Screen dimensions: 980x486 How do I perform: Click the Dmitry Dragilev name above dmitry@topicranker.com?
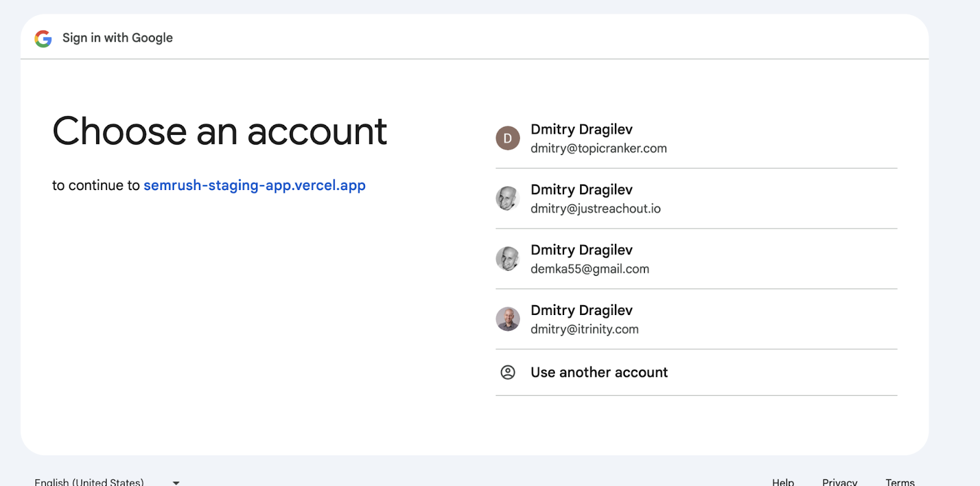click(x=581, y=129)
